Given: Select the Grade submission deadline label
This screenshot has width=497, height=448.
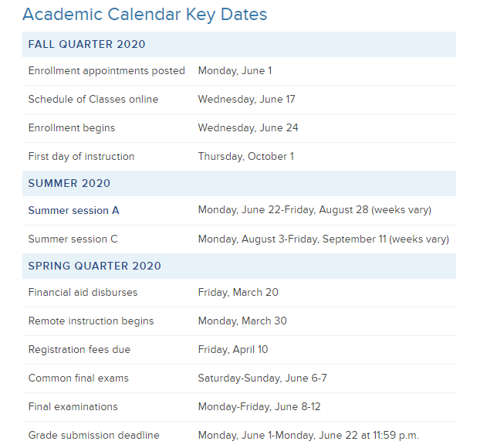Looking at the screenshot, I should click(94, 436).
